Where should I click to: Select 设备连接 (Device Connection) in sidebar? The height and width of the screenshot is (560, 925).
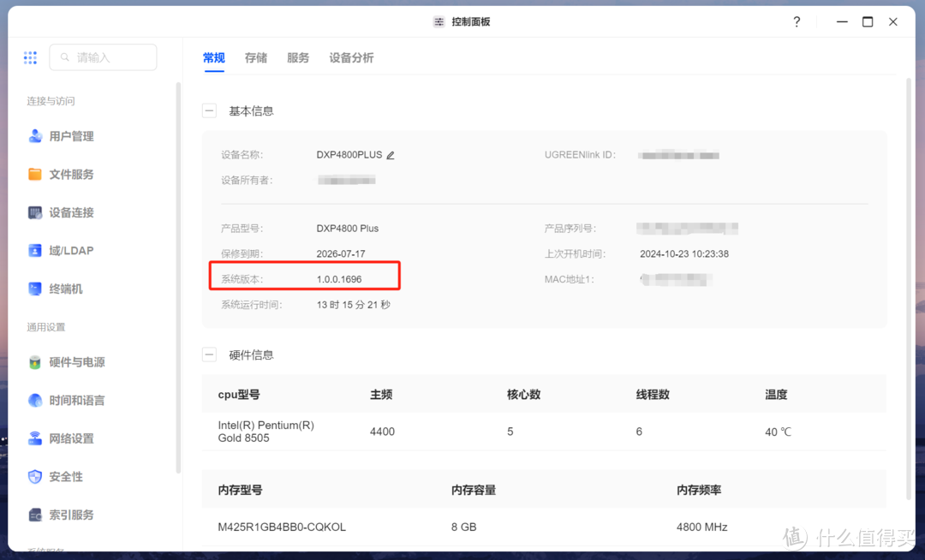[x=72, y=212]
